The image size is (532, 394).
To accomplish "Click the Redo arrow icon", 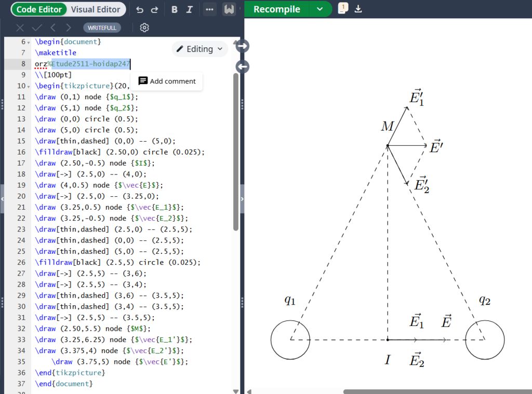I will [154, 9].
